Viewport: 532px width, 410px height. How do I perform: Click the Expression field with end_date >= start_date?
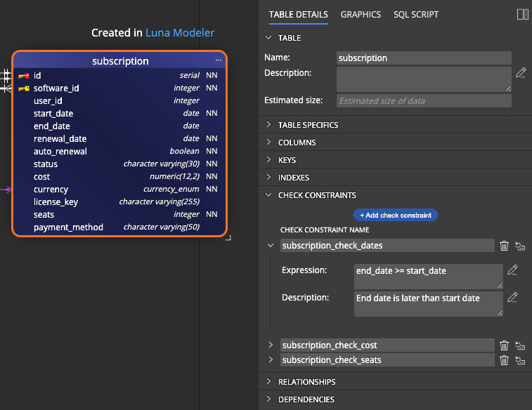pos(428,277)
